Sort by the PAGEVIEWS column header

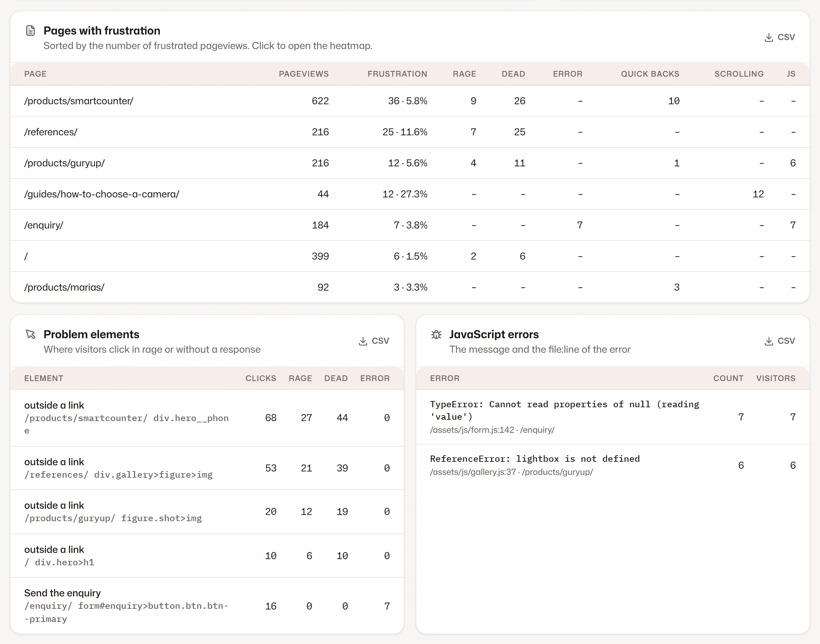(303, 74)
